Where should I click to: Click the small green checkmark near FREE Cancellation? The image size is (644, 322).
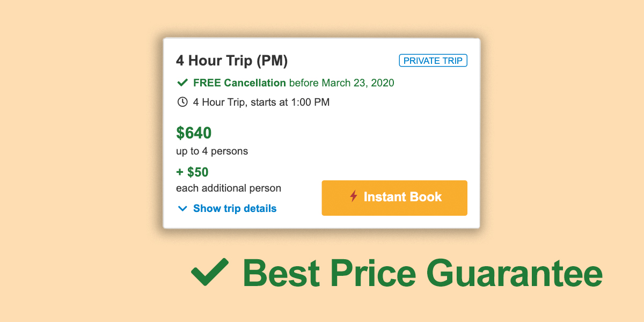coord(182,83)
